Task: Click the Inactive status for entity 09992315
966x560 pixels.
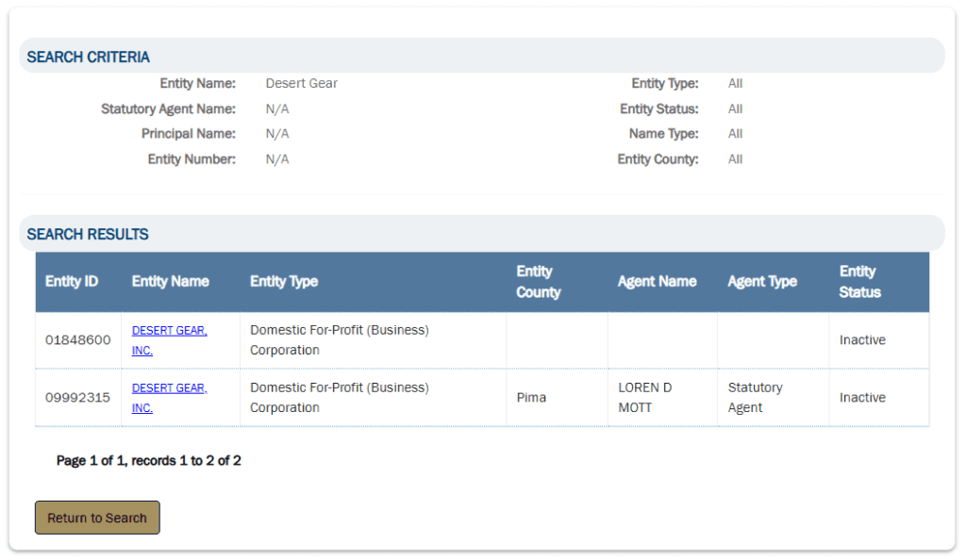Action: [x=862, y=398]
